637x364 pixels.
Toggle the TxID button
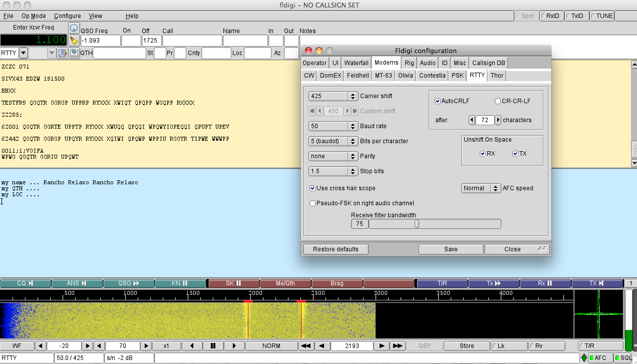576,16
